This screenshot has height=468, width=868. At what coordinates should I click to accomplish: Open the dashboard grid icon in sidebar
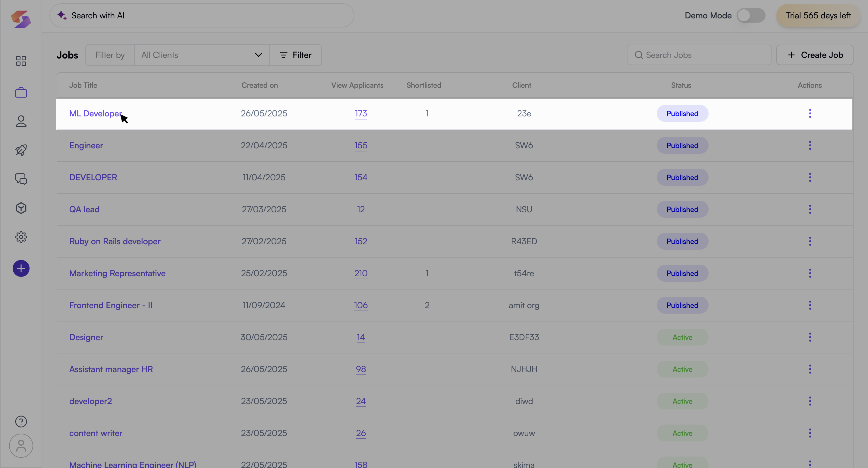(21, 61)
